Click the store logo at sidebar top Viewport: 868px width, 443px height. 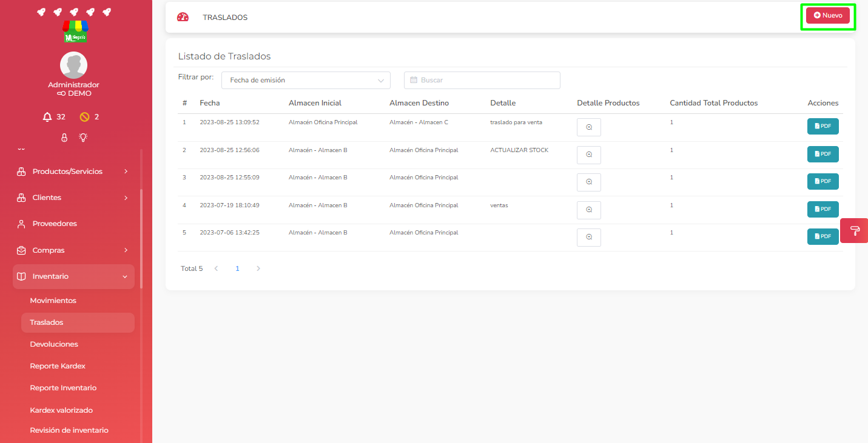tap(75, 32)
